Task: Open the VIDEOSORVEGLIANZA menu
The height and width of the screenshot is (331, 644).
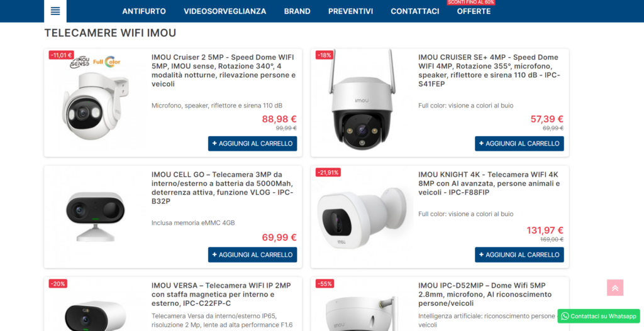Action: click(225, 11)
